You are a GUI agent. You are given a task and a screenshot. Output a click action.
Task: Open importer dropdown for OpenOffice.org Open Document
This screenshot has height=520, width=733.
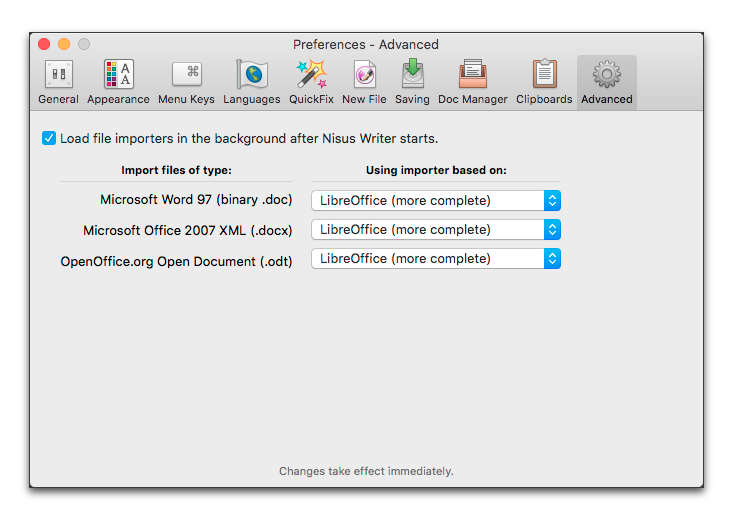pyautogui.click(x=436, y=259)
